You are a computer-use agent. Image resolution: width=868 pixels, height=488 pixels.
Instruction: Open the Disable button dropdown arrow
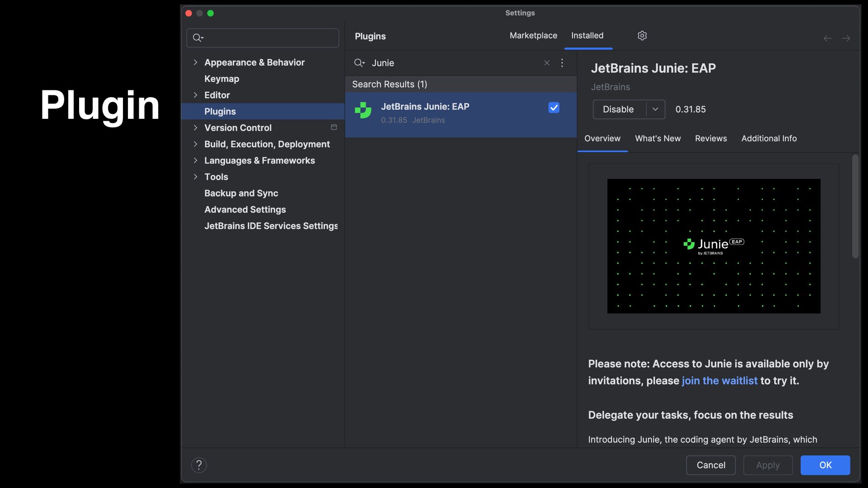[655, 109]
